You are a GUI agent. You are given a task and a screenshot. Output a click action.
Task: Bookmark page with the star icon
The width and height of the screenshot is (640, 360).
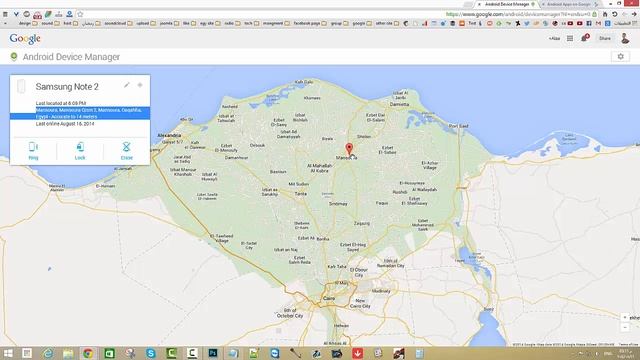pyautogui.click(x=80, y=14)
